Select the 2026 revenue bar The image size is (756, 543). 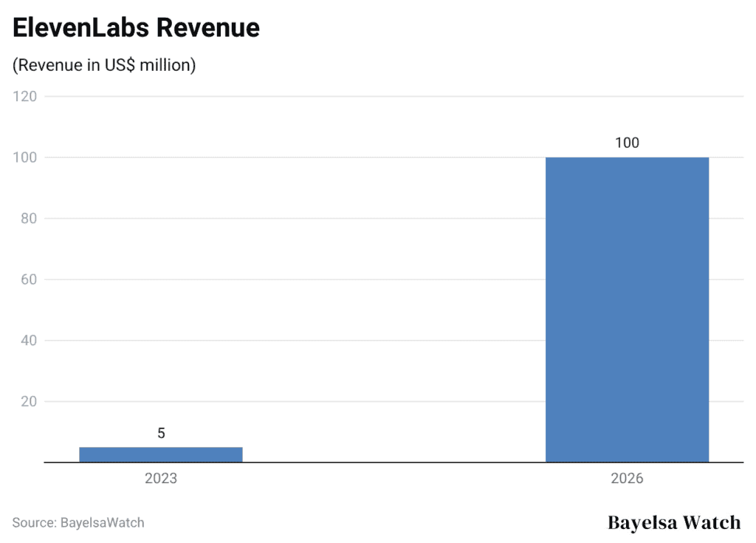626,310
